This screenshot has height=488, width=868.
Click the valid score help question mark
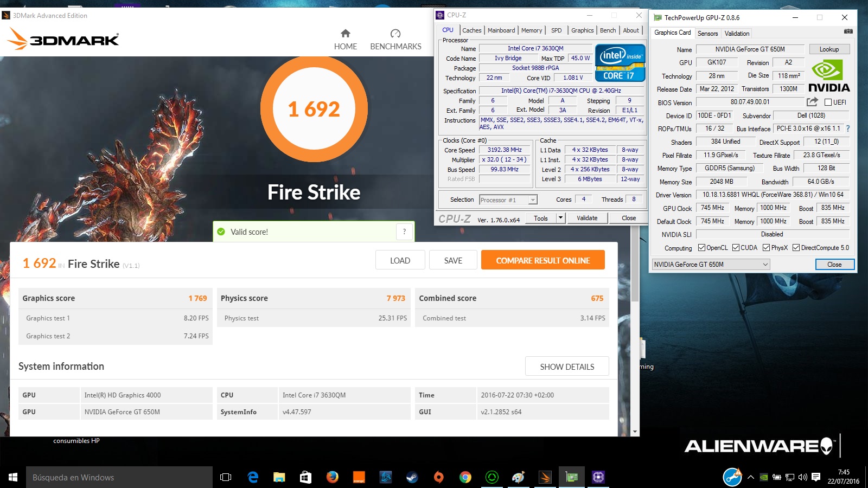(404, 232)
